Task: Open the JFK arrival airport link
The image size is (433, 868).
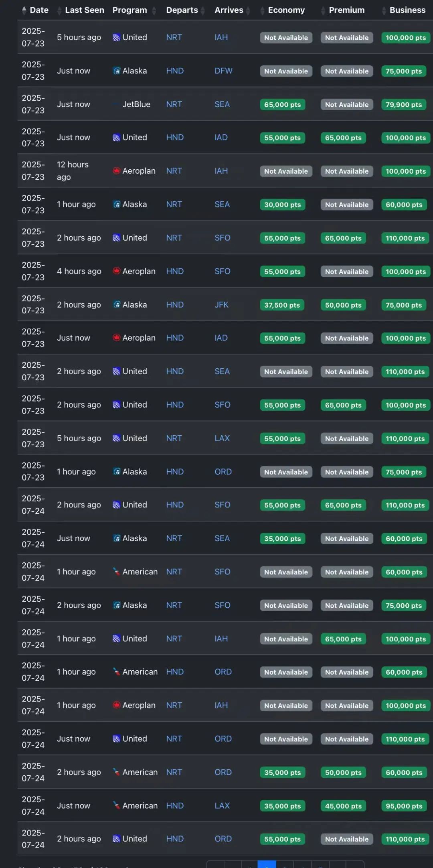Action: [x=221, y=305]
